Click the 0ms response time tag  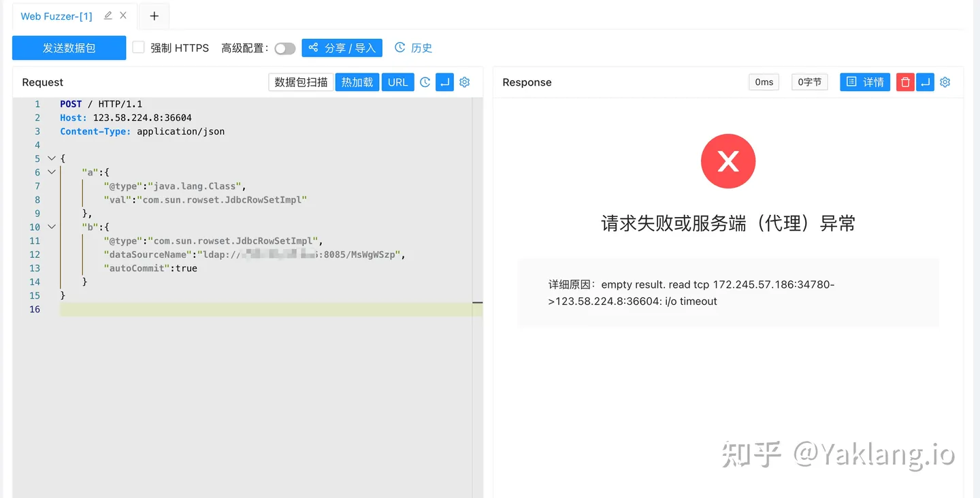[x=764, y=82]
